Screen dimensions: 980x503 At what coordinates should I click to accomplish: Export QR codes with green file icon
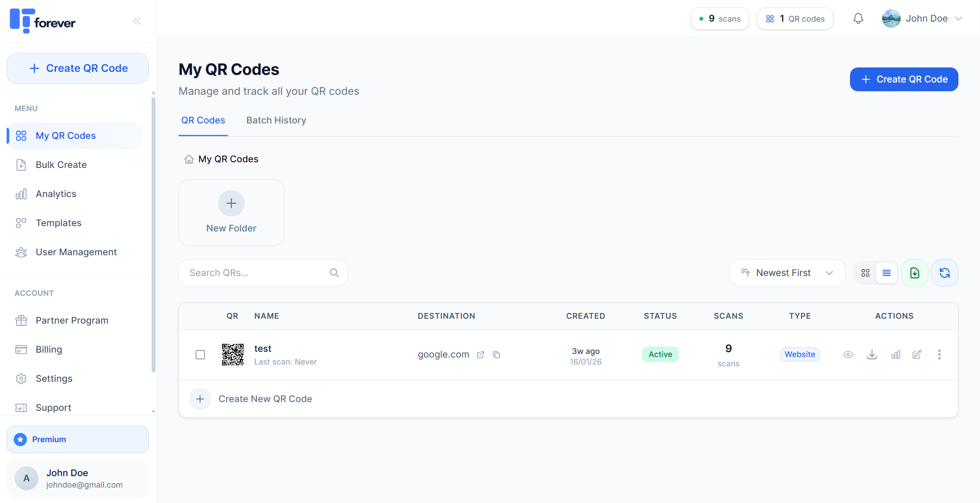click(x=915, y=273)
